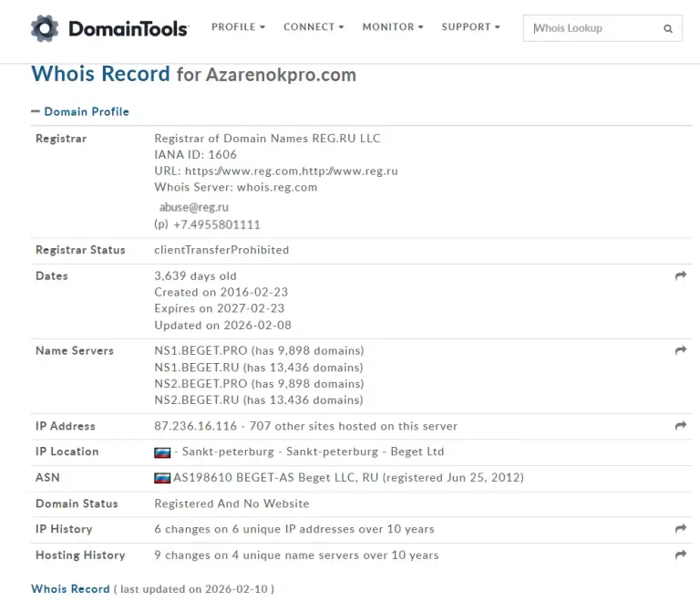The height and width of the screenshot is (602, 700).
Task: Click the NS2.BEGET.PRO name server entry
Action: [x=259, y=384]
